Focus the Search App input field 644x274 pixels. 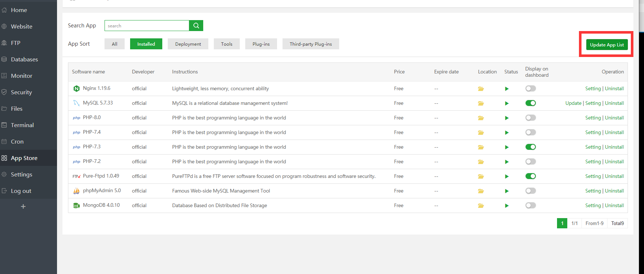[x=147, y=26]
